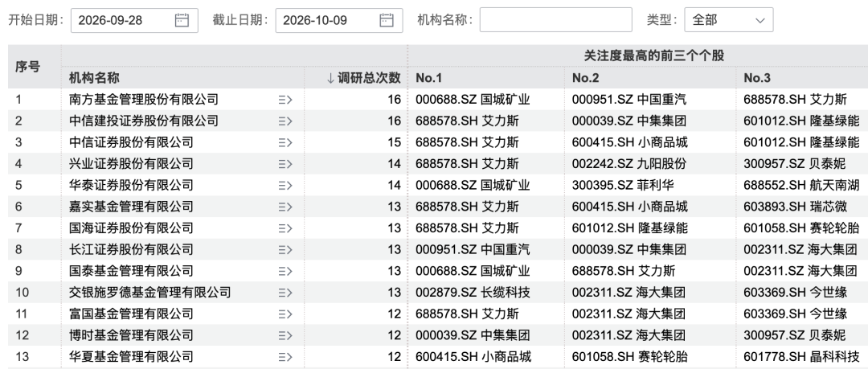The image size is (868, 369).
Task: Click 688578.SH 艾力斯 in 国泰基金 row
Action: (624, 271)
